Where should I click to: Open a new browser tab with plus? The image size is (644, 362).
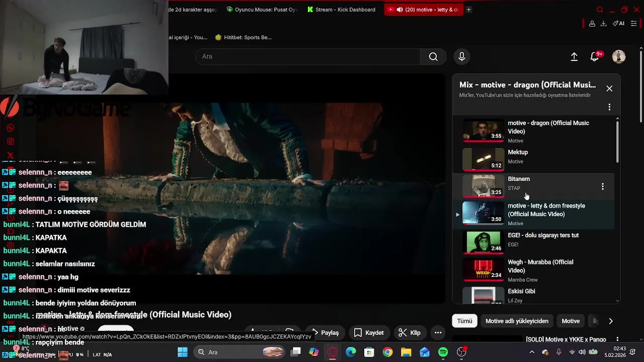point(468,10)
